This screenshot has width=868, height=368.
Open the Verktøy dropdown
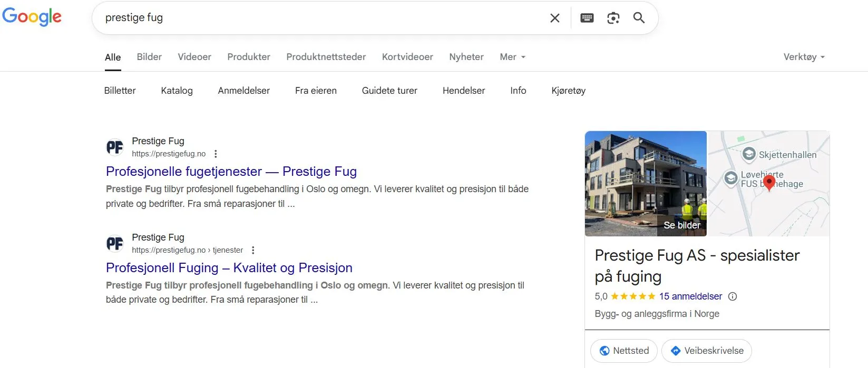pyautogui.click(x=804, y=57)
